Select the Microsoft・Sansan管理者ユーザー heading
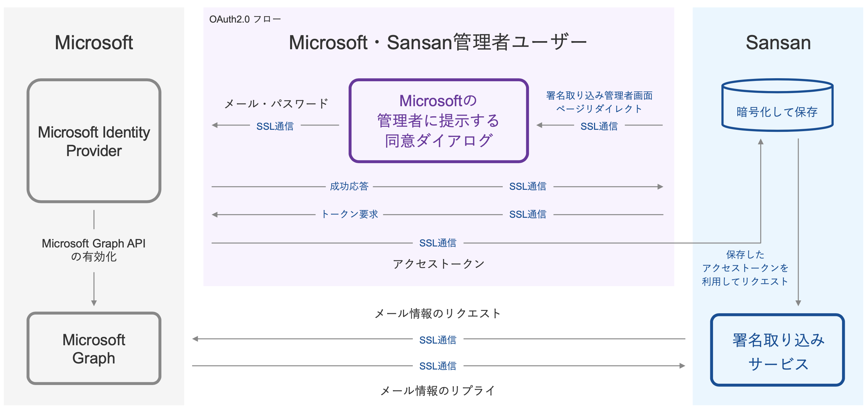Viewport: 868px width, 412px height. click(x=438, y=42)
